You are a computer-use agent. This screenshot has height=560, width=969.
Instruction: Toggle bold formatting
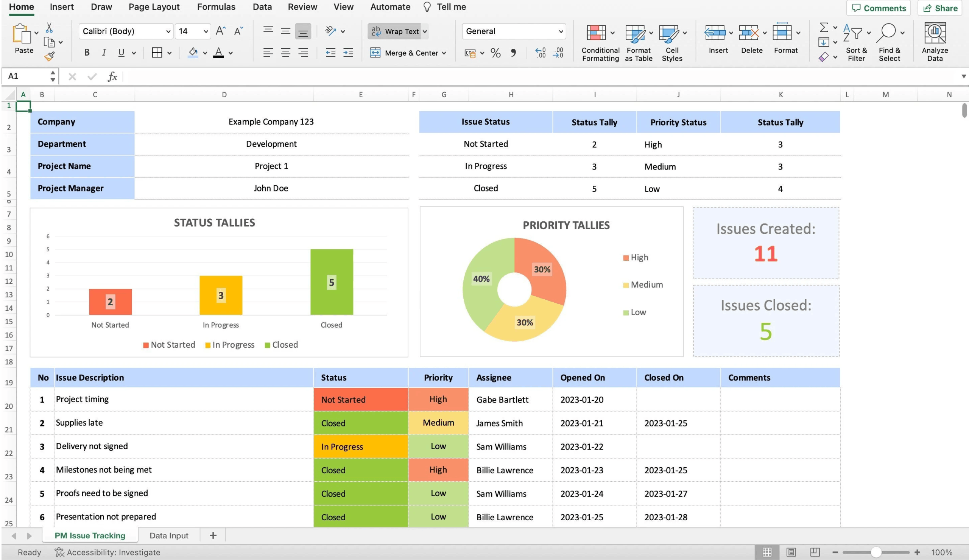point(87,53)
